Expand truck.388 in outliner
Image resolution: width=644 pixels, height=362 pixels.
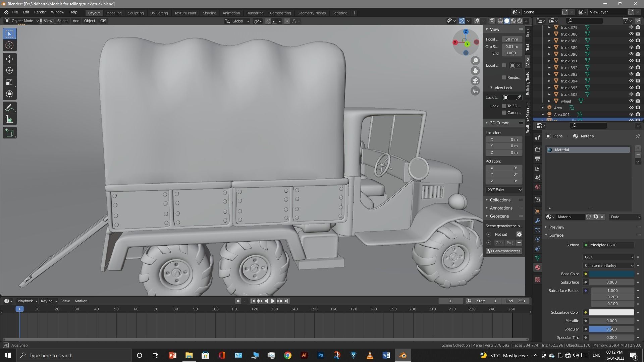pyautogui.click(x=549, y=41)
